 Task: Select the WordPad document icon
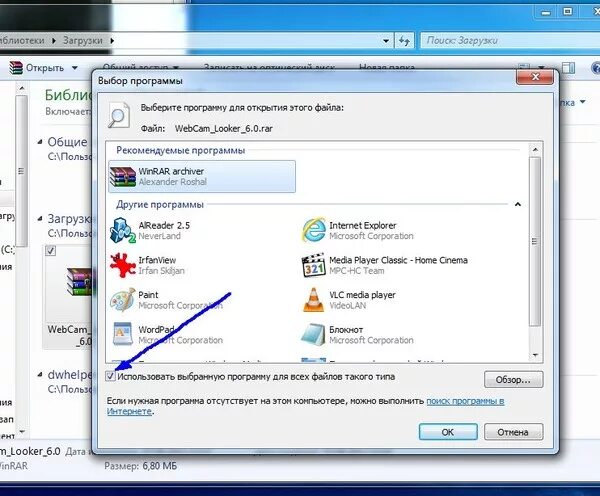click(x=122, y=334)
